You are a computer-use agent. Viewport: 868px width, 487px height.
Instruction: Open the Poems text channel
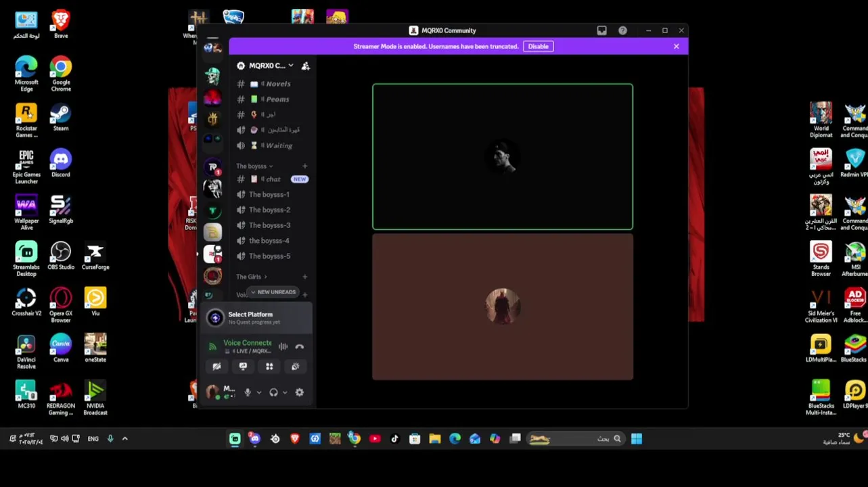point(272,99)
